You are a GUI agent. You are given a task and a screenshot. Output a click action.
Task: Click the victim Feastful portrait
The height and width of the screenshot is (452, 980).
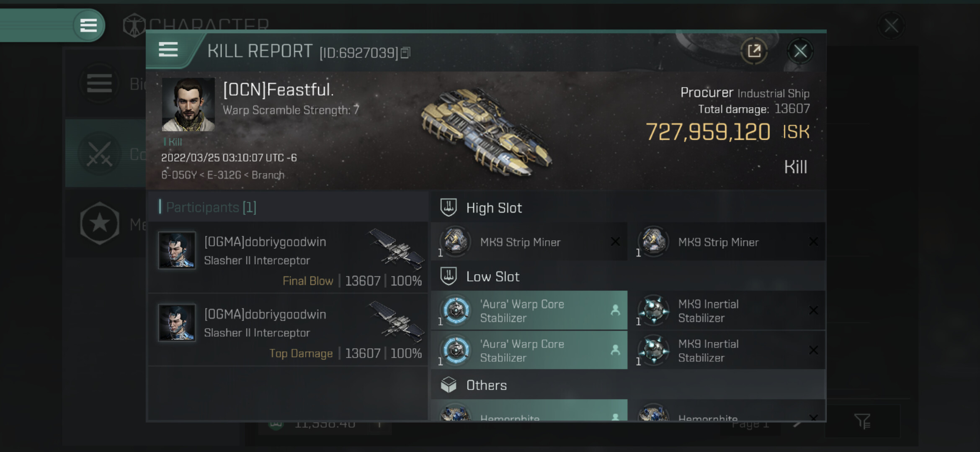188,104
